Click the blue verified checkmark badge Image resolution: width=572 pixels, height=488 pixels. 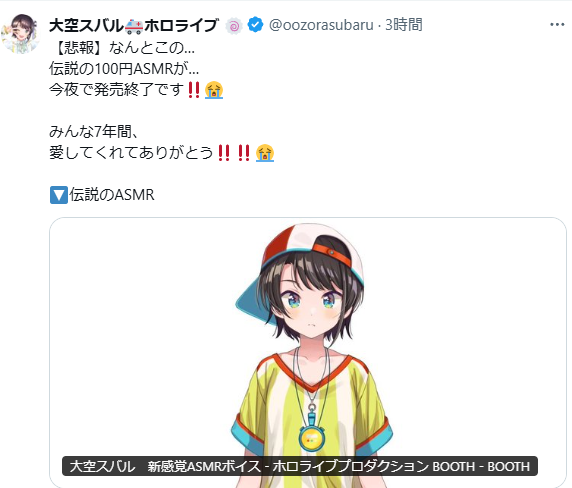(255, 25)
